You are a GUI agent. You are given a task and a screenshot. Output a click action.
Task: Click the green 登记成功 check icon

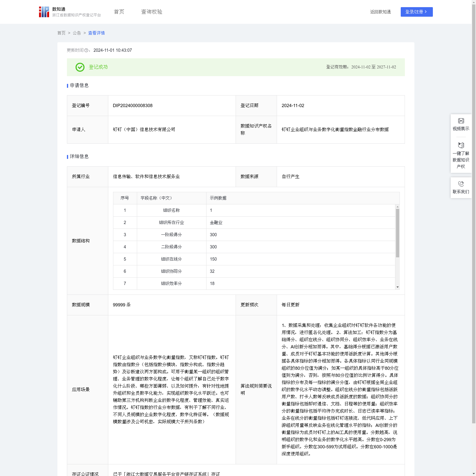(x=80, y=67)
